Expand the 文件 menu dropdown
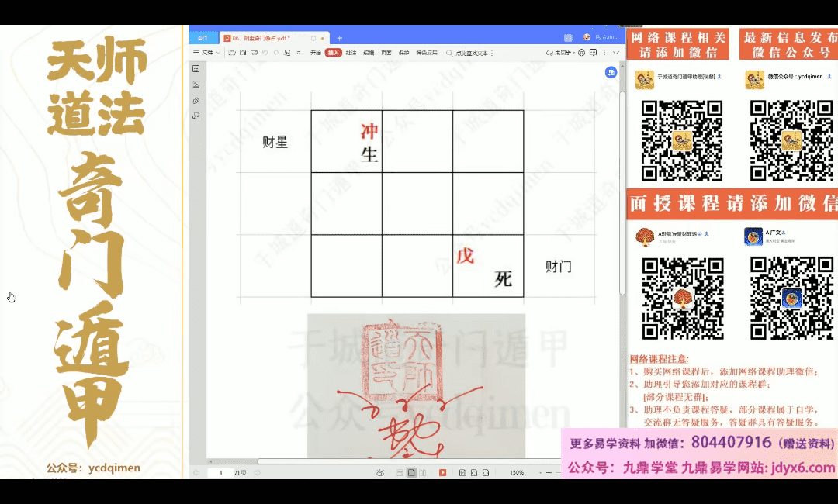Screen dimensions: 838x504 pos(206,53)
